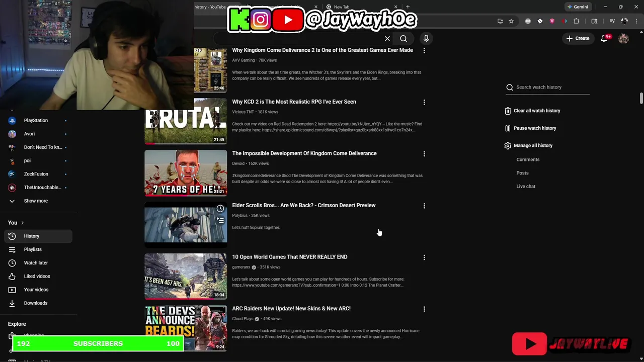Viewport: 644px width, 362px height.
Task: Open Live chat history link
Action: (526, 187)
